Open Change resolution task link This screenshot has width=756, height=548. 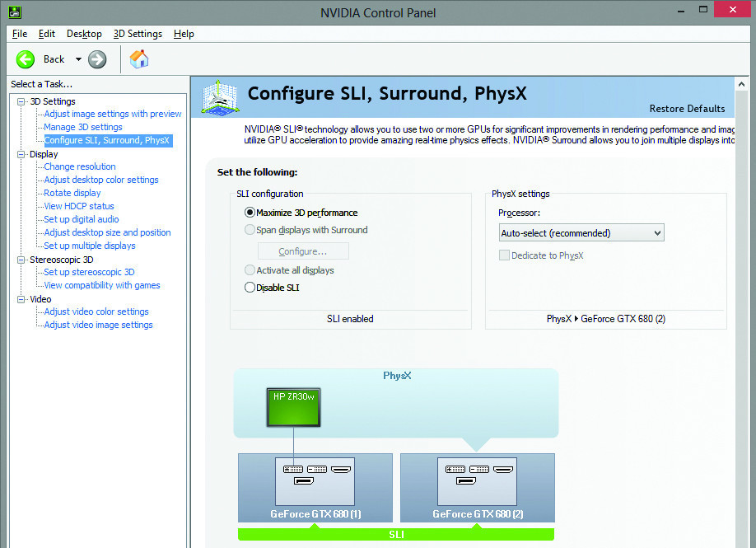click(x=80, y=166)
